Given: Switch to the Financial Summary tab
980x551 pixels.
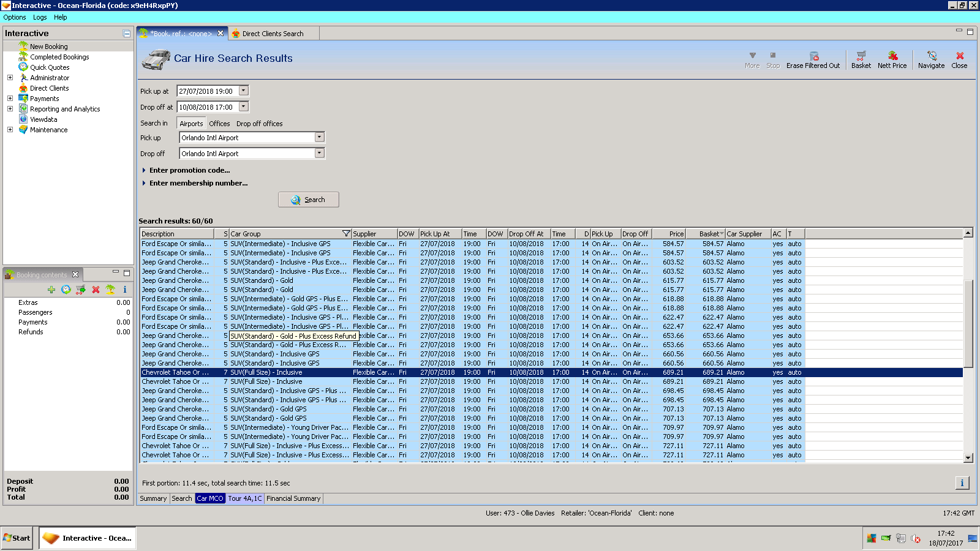Looking at the screenshot, I should [x=293, y=498].
